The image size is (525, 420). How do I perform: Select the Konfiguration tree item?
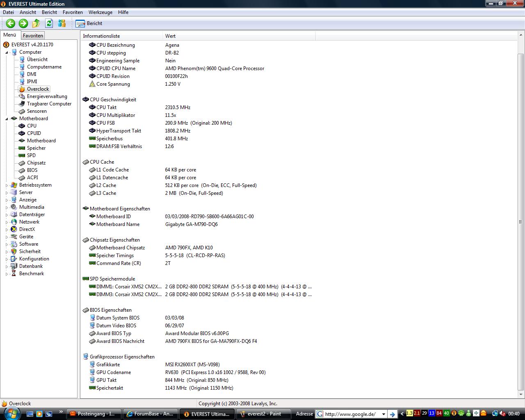coord(34,259)
